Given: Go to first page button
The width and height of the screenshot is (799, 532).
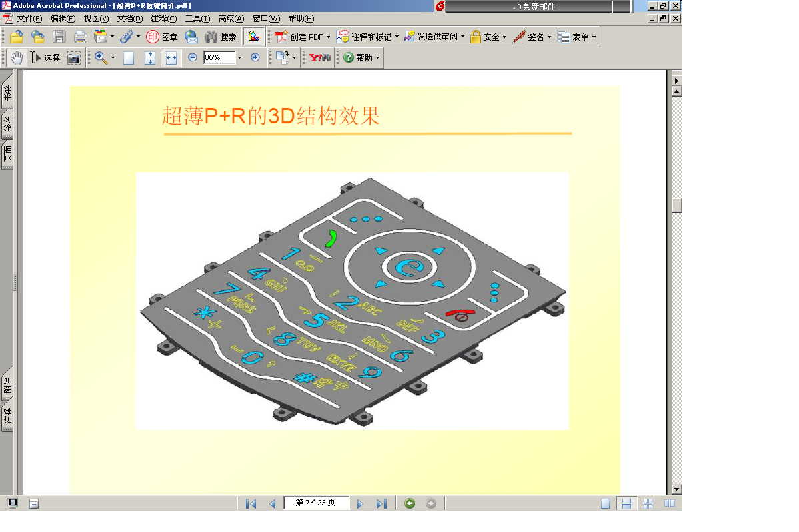Looking at the screenshot, I should [251, 503].
